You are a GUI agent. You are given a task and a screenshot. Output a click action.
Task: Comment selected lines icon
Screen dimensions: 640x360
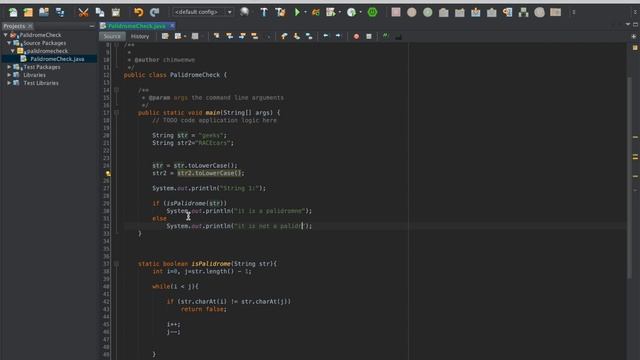[x=385, y=36]
